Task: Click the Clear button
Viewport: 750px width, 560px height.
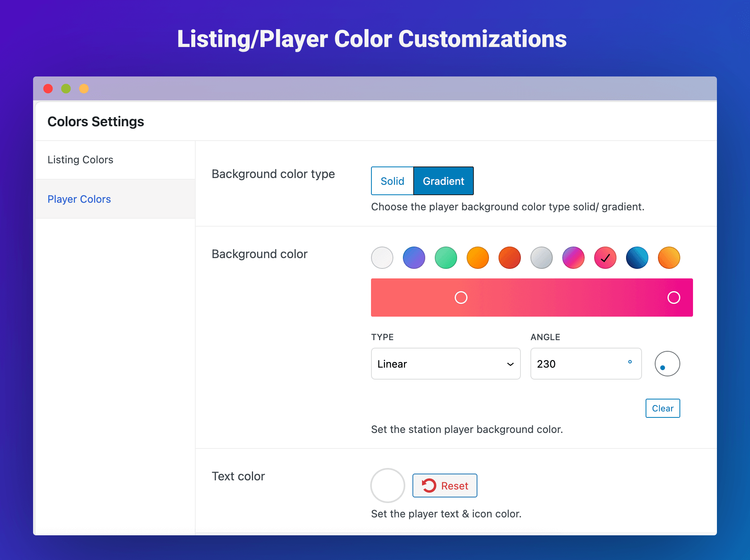Action: pyautogui.click(x=663, y=408)
